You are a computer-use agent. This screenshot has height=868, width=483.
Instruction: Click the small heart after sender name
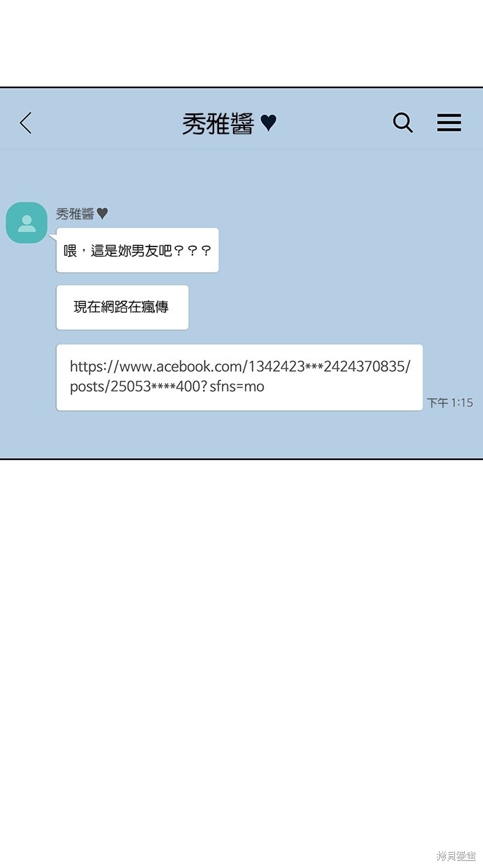coord(102,213)
